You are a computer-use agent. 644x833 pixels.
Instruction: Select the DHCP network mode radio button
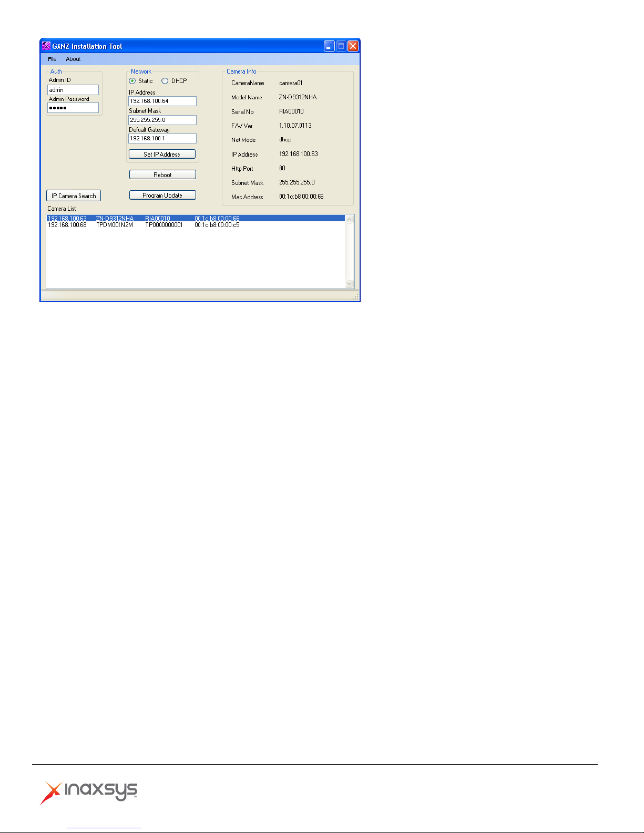(165, 81)
